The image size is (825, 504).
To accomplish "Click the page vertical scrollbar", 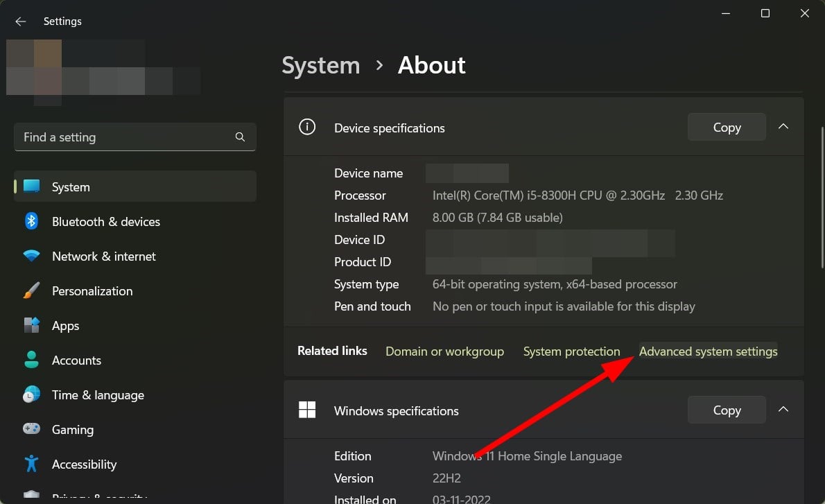I will tap(822, 198).
